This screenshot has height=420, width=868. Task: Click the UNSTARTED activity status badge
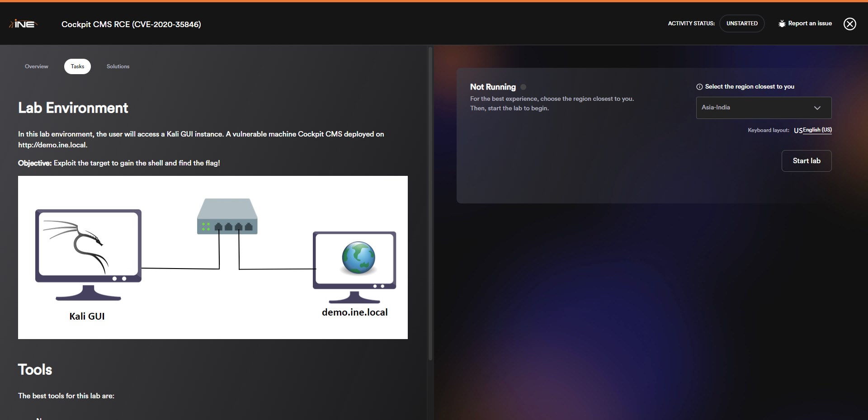click(742, 24)
